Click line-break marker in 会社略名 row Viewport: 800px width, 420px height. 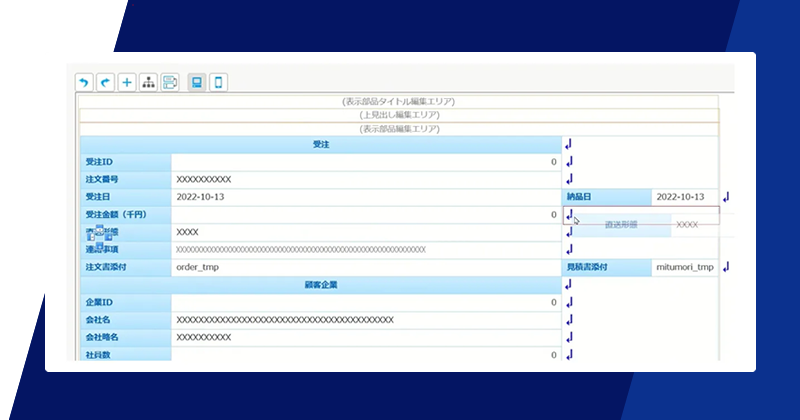click(569, 337)
